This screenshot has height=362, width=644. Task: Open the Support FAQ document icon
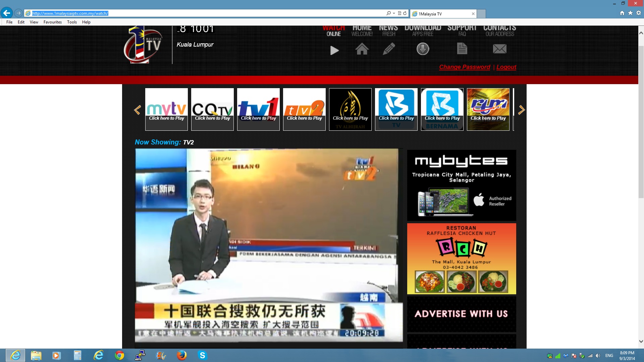462,49
